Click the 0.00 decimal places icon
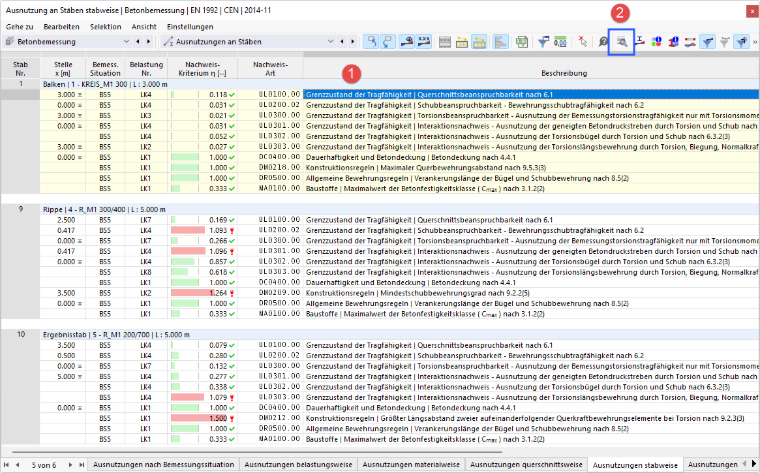The width and height of the screenshot is (760, 473). (560, 42)
